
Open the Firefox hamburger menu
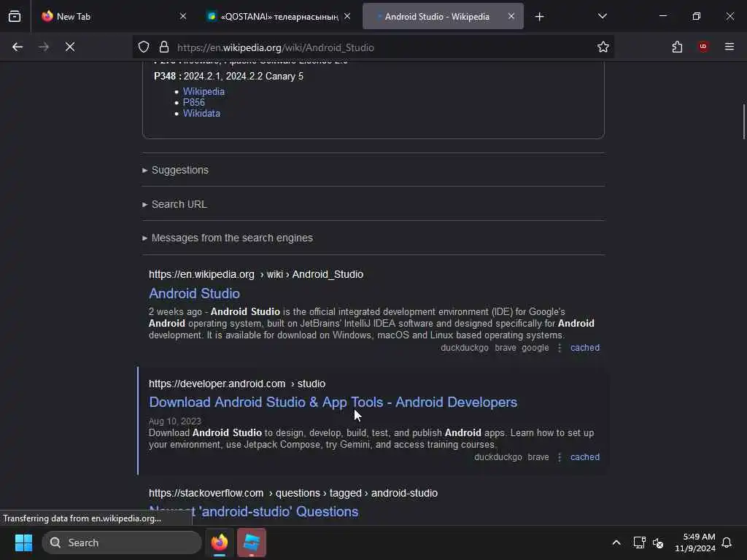729,47
